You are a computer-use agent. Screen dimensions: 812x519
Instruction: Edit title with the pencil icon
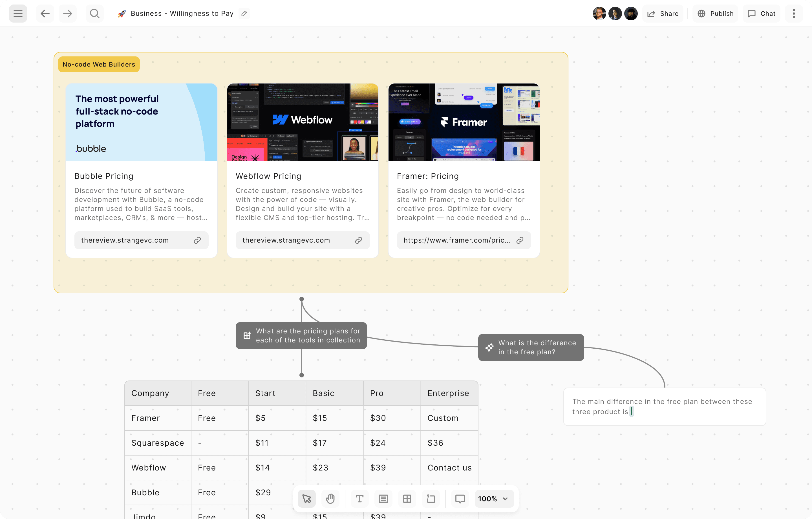point(244,14)
